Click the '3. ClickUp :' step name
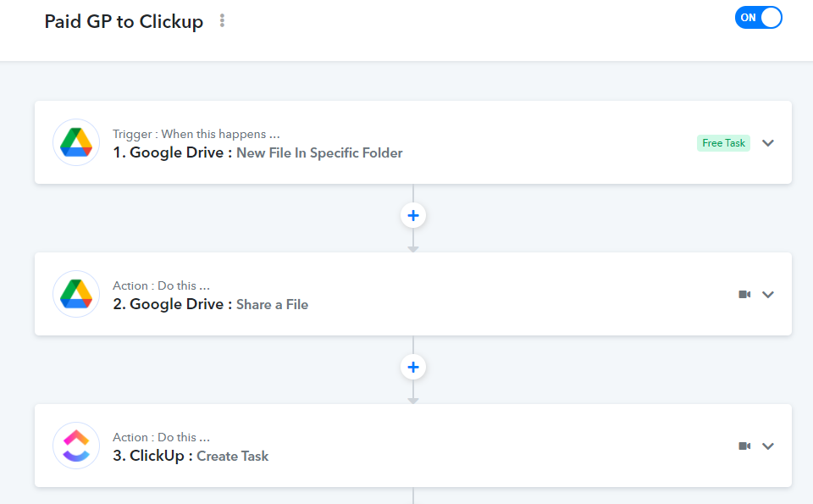The height and width of the screenshot is (504, 813). pyautogui.click(x=152, y=455)
